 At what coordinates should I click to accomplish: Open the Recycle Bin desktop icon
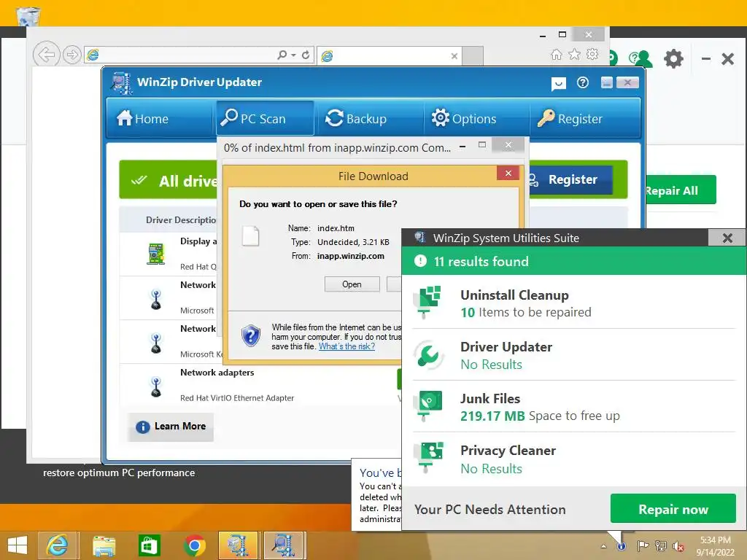point(28,15)
